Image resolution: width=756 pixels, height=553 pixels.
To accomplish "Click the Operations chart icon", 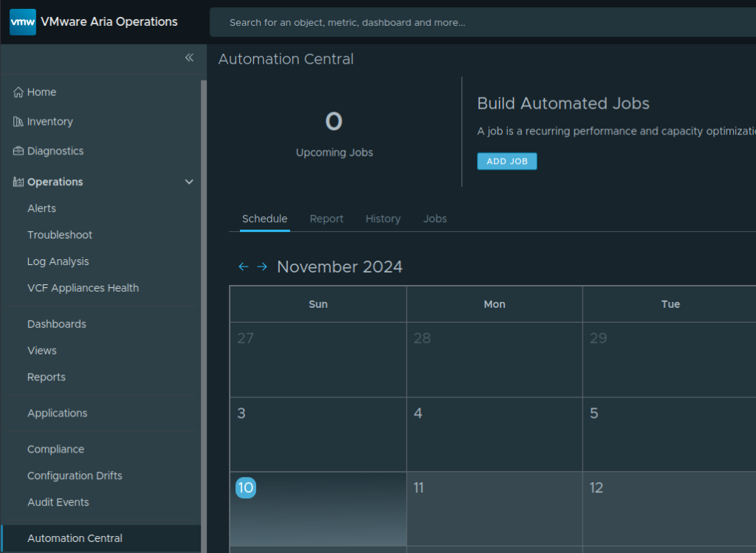I will point(18,182).
